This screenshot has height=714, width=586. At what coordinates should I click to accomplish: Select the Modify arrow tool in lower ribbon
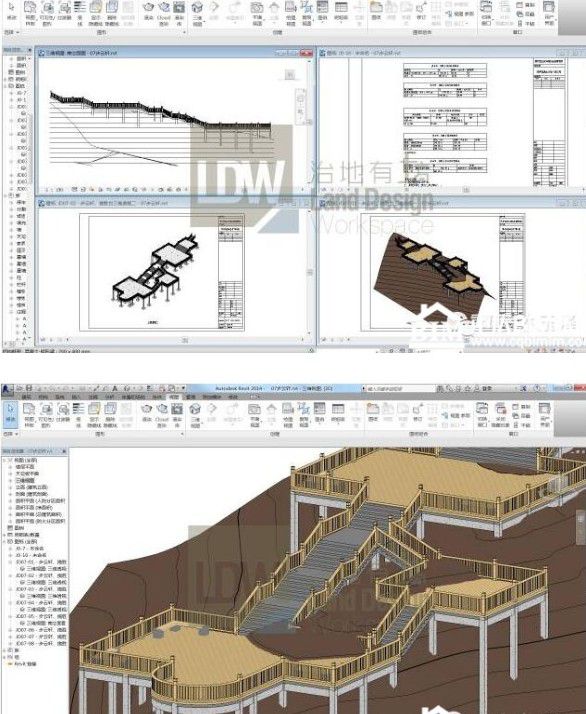[x=10, y=413]
